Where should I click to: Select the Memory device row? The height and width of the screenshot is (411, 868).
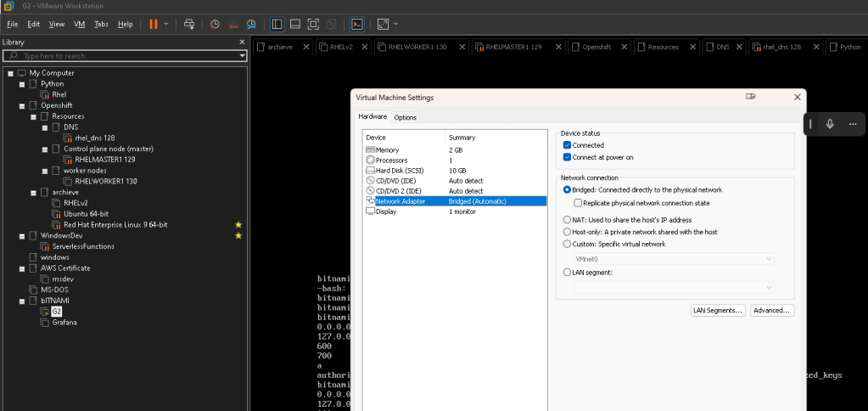456,150
